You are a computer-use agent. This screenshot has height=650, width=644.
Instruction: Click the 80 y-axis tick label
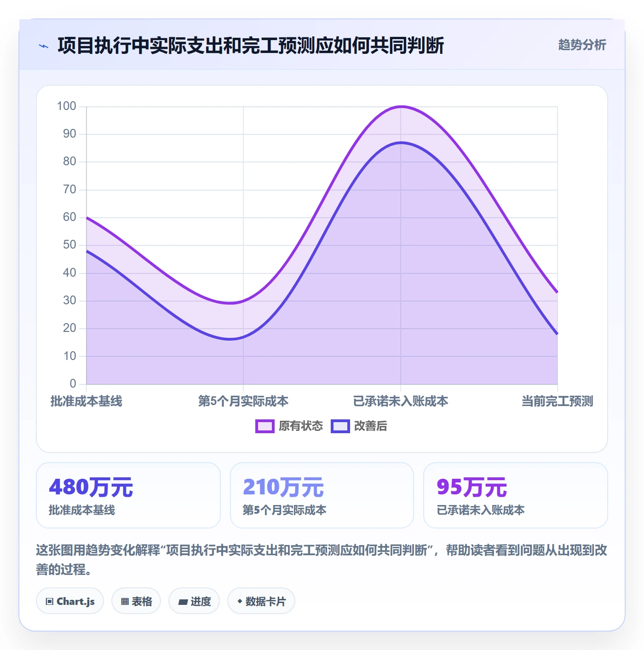tap(69, 162)
